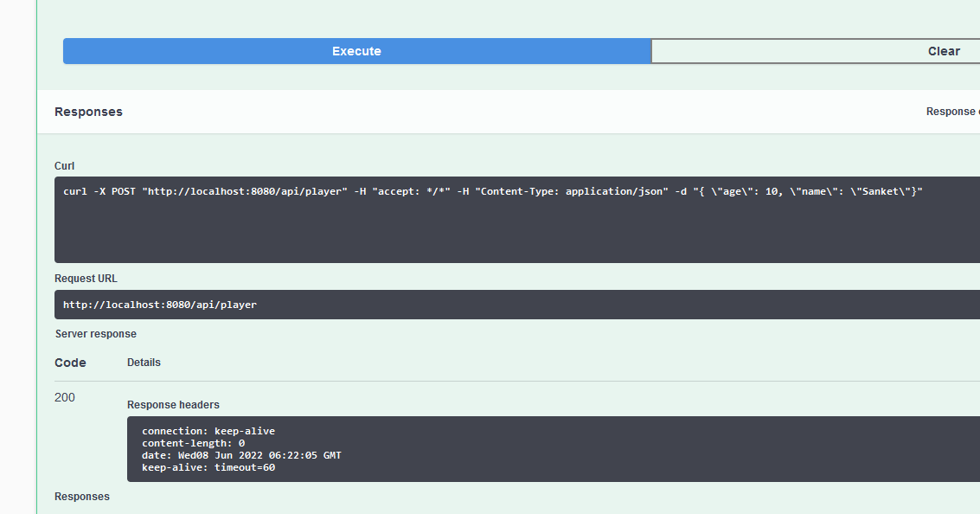Select the Code column header
Image resolution: width=980 pixels, height=514 pixels.
point(70,363)
